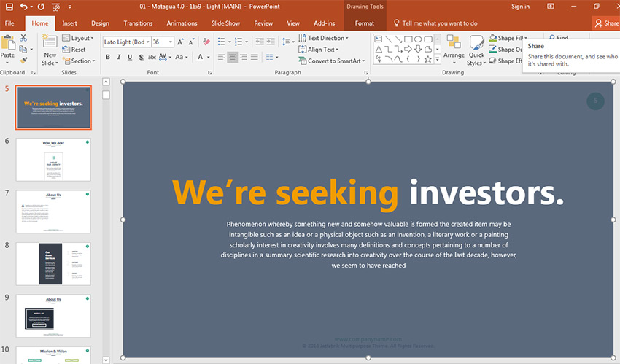
Task: Click the Increase List Level indent icon
Action: (271, 42)
